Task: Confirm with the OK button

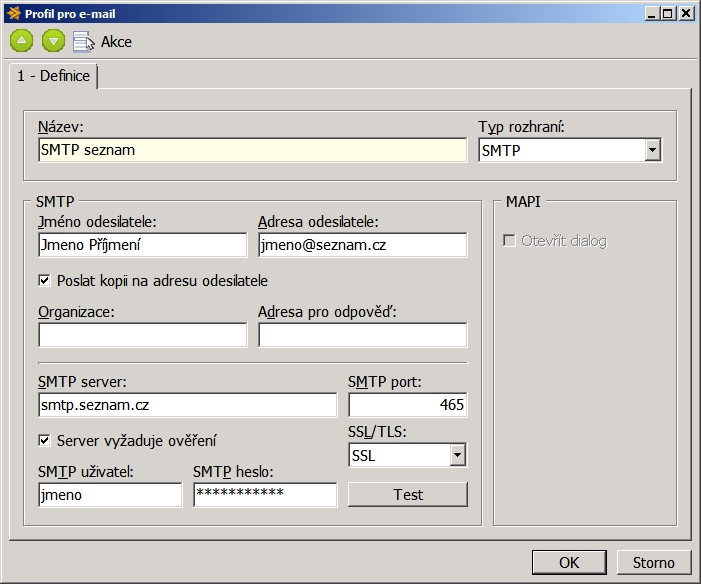Action: (569, 562)
